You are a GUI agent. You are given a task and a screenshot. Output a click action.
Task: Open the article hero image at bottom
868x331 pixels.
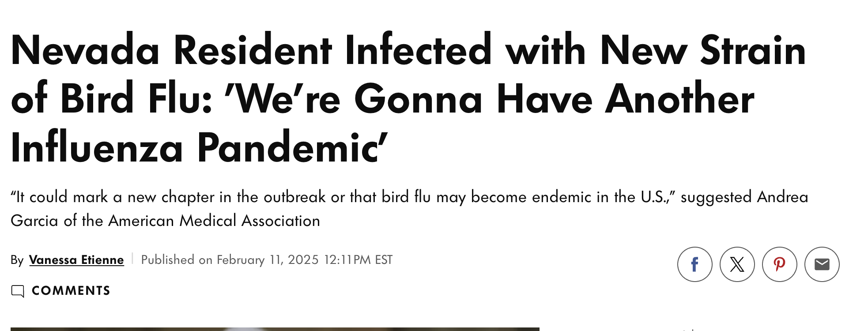click(x=275, y=329)
